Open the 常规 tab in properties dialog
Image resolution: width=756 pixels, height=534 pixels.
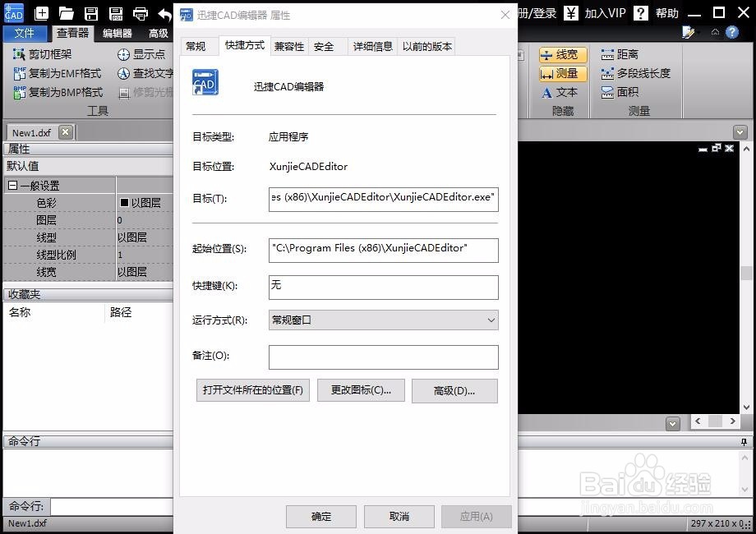click(196, 46)
